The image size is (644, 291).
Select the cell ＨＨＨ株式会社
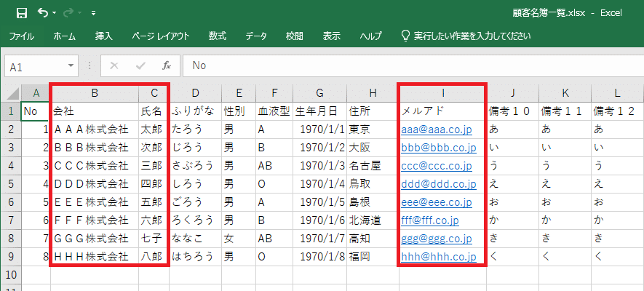95,257
